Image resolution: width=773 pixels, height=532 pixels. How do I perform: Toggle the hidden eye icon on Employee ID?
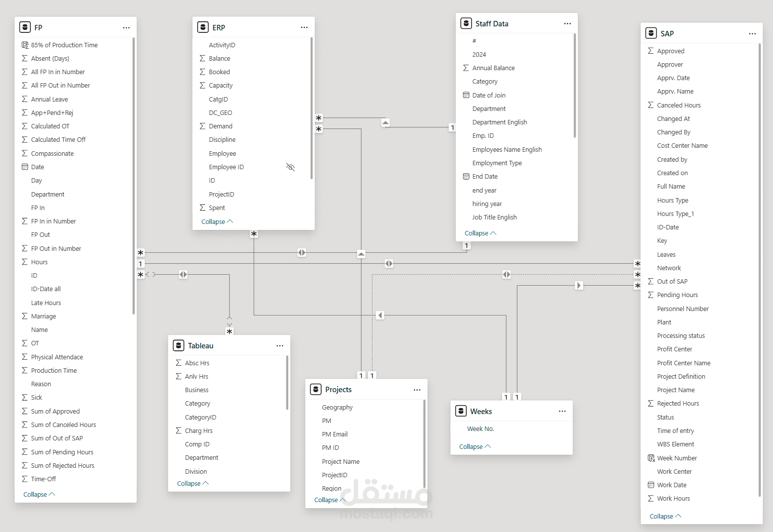(290, 167)
